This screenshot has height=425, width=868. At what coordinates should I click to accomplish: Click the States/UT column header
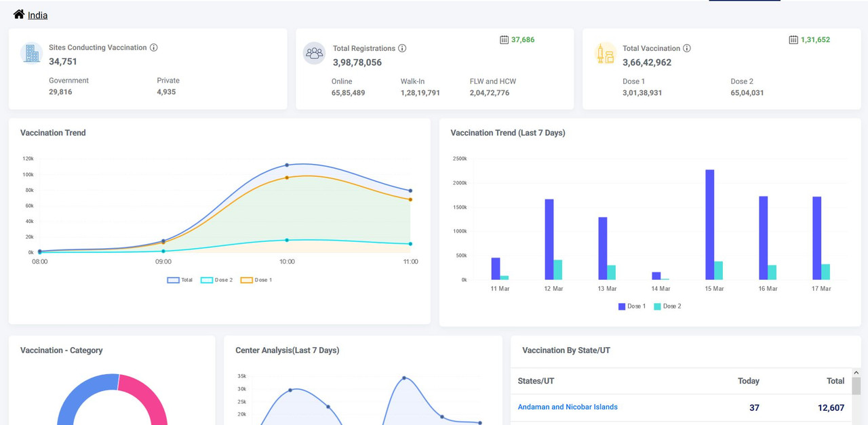coord(536,381)
